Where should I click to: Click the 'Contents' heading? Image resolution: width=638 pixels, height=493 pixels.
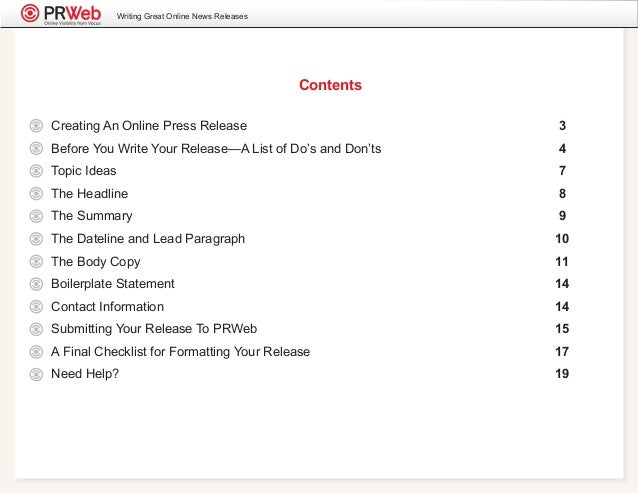coord(330,85)
